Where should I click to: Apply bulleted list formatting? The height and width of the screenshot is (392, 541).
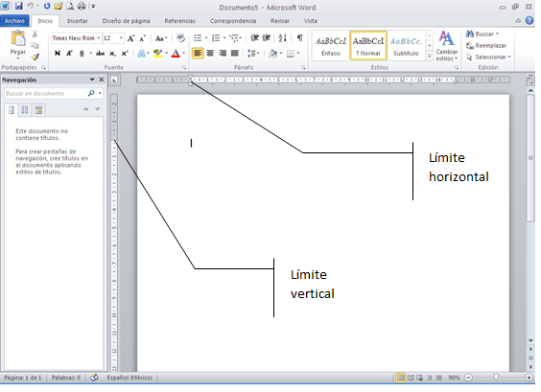[x=198, y=38]
